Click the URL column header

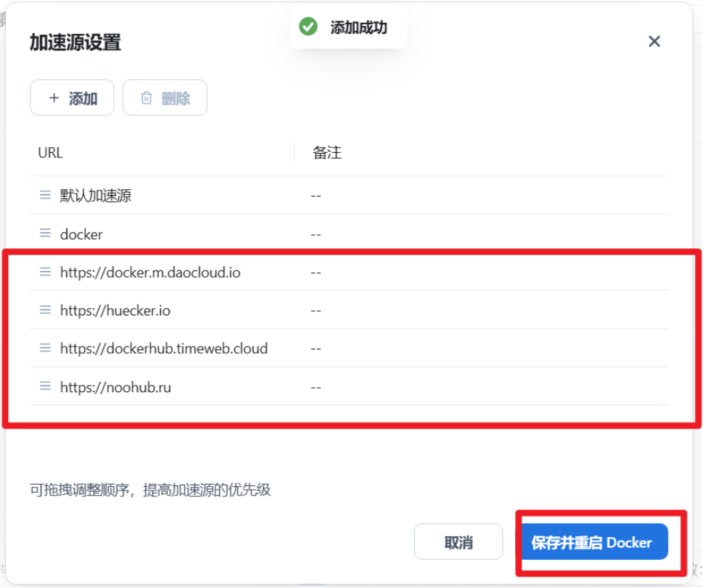pyautogui.click(x=50, y=153)
